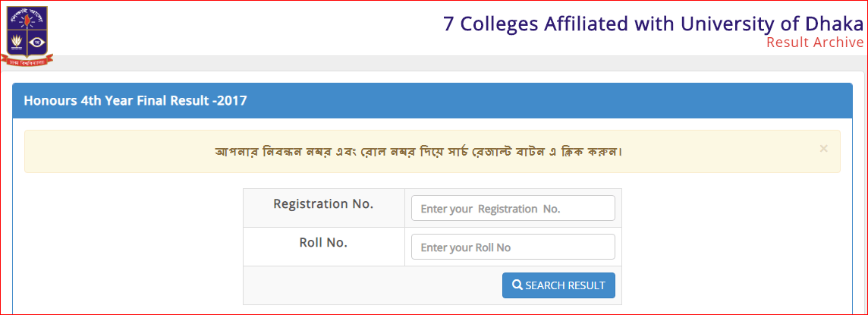Click the Registration No. label

pyautogui.click(x=323, y=203)
